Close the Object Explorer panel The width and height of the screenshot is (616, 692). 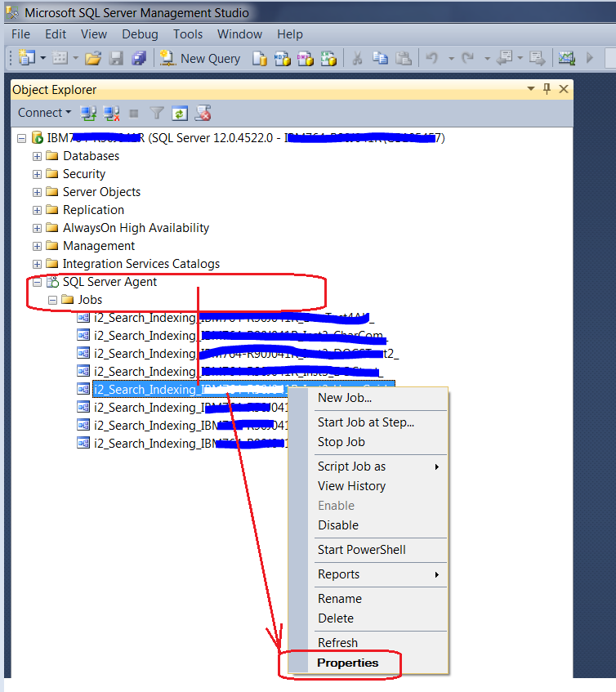(x=564, y=89)
